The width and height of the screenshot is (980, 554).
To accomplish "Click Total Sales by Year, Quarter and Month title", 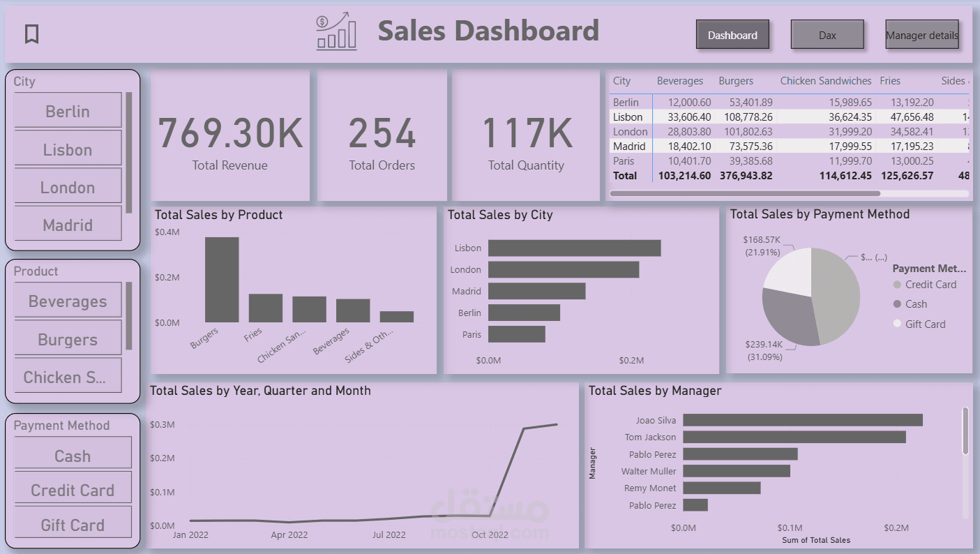I will point(260,391).
